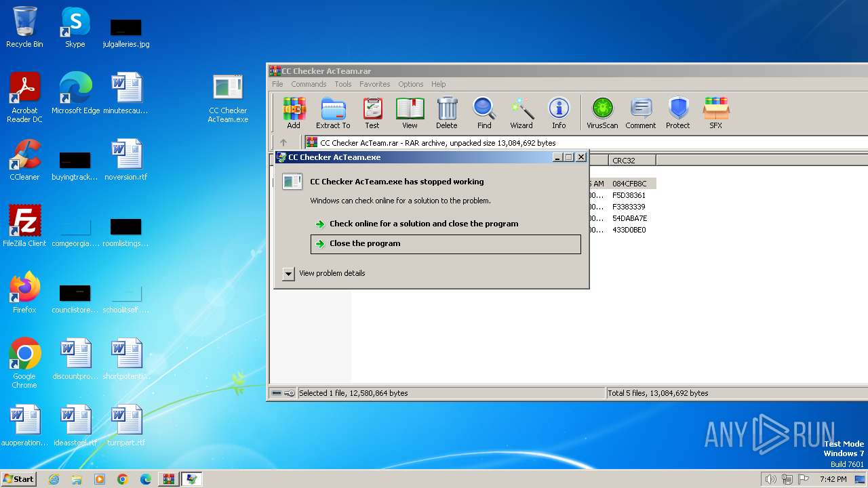Click the Protect shield icon
868x488 pixels.
coord(678,113)
